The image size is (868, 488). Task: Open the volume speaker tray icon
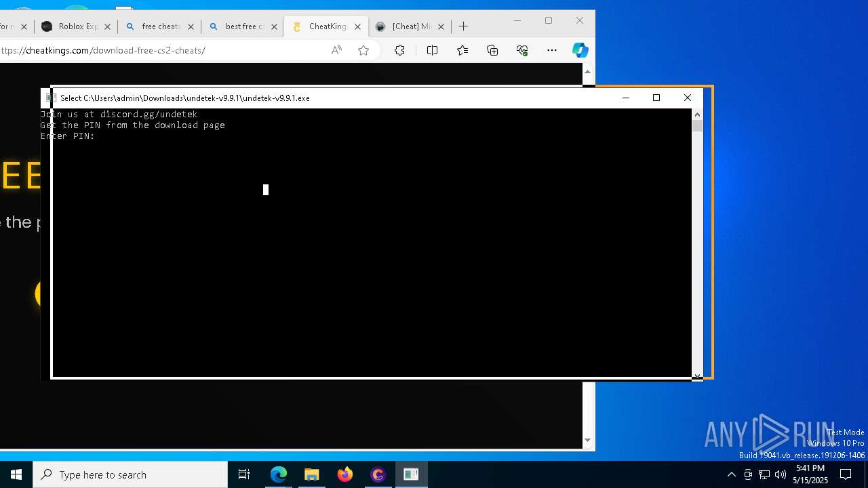click(x=781, y=474)
